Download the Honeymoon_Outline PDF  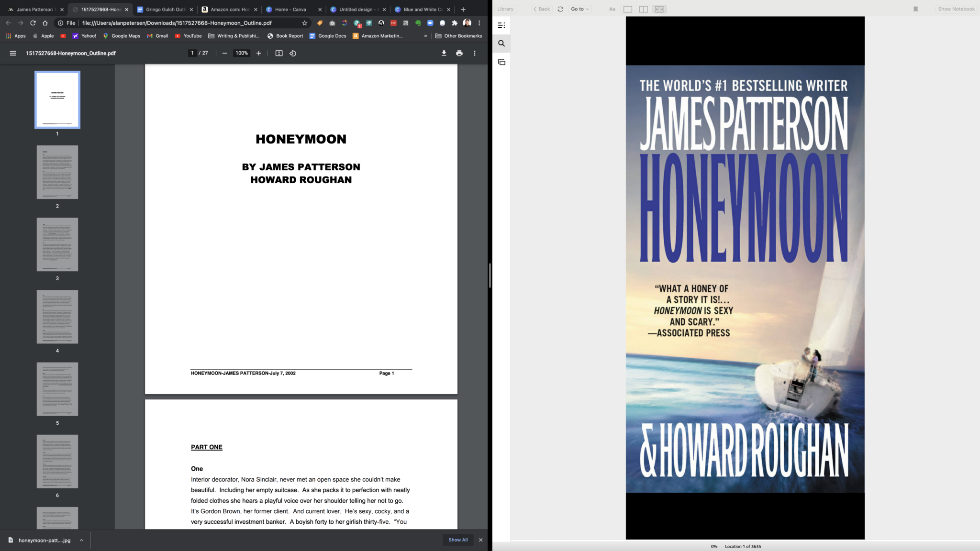tap(444, 53)
